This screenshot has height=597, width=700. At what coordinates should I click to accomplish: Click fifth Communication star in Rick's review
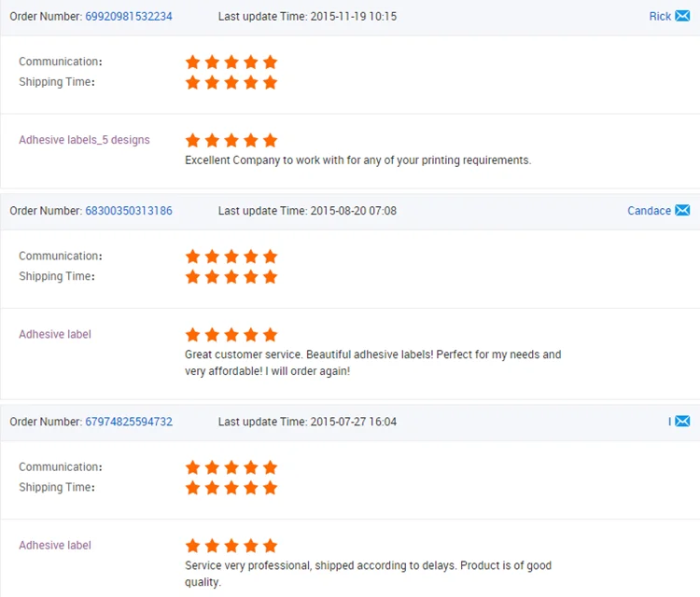point(271,62)
